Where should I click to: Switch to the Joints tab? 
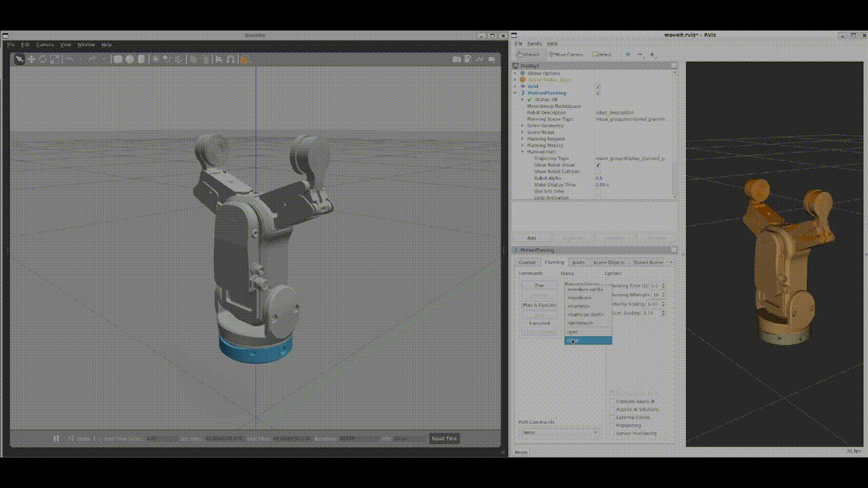pos(578,262)
